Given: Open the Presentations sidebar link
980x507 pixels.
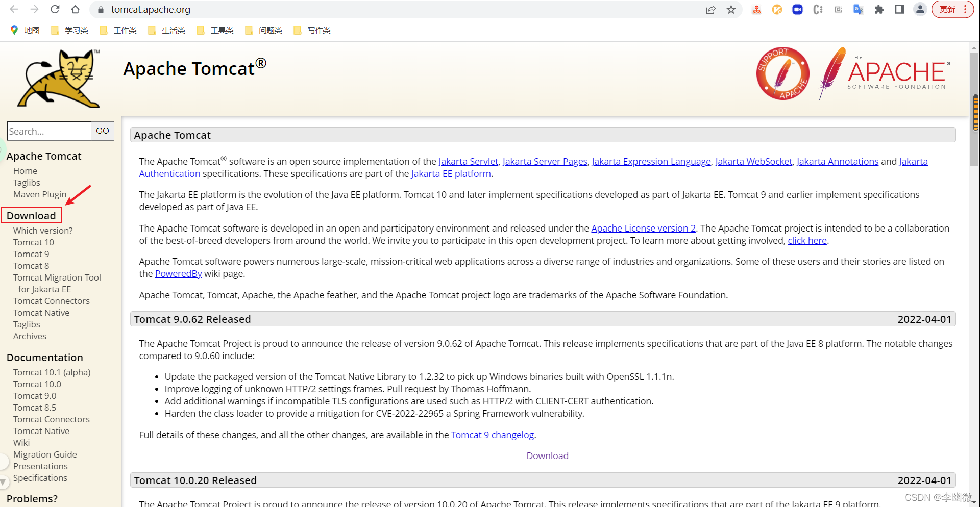Looking at the screenshot, I should click(x=40, y=466).
